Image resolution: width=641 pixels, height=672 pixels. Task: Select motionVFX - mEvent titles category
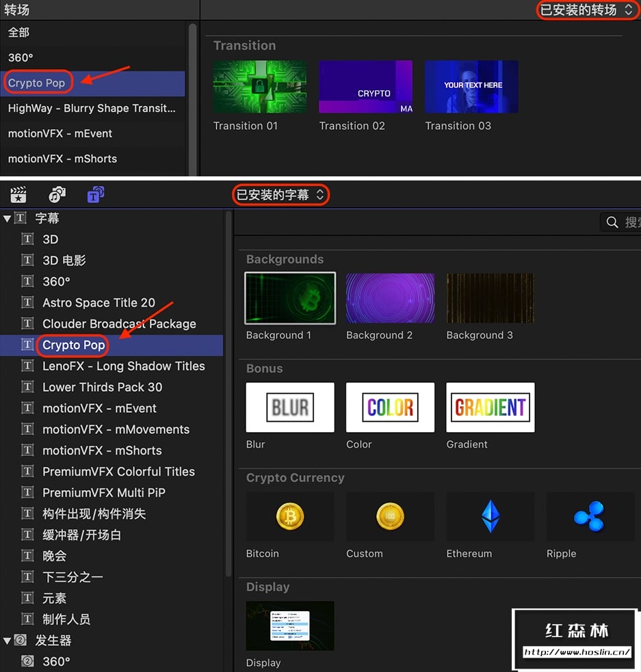tap(112, 408)
